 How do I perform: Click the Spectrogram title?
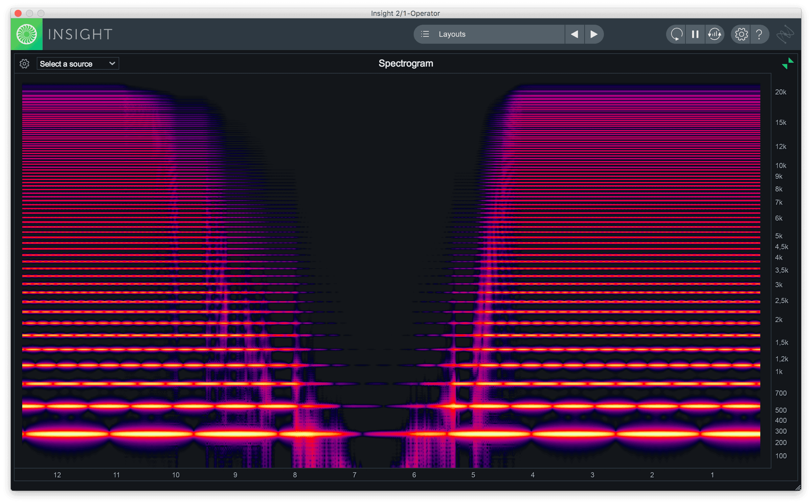[406, 63]
